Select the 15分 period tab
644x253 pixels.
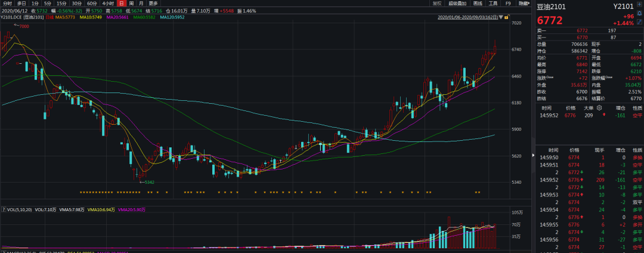coord(61,4)
